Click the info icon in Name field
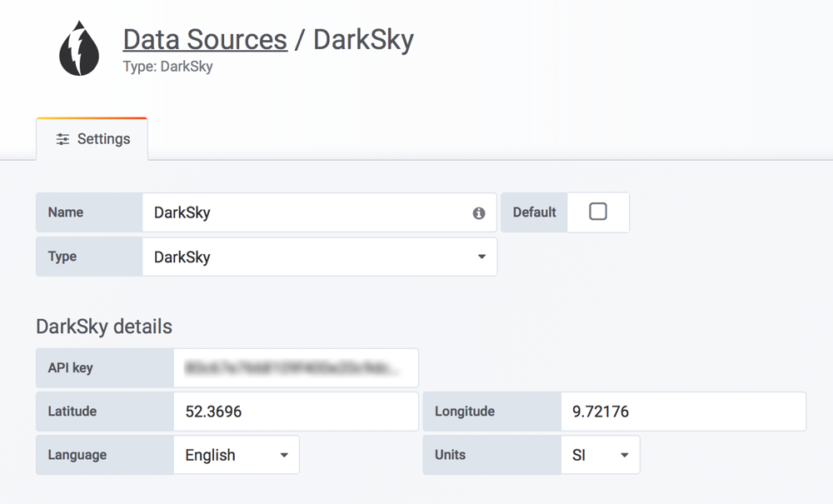833x504 pixels. tap(479, 213)
